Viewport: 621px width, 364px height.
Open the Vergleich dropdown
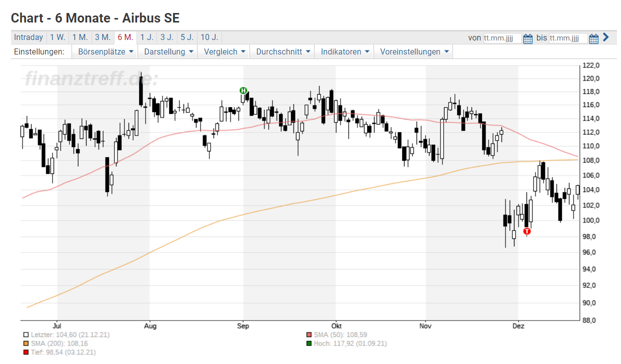pos(224,52)
